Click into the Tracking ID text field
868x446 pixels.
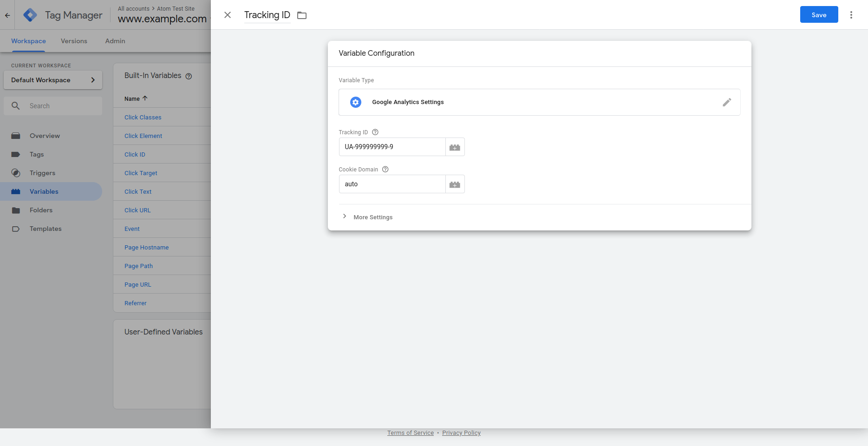tap(392, 147)
